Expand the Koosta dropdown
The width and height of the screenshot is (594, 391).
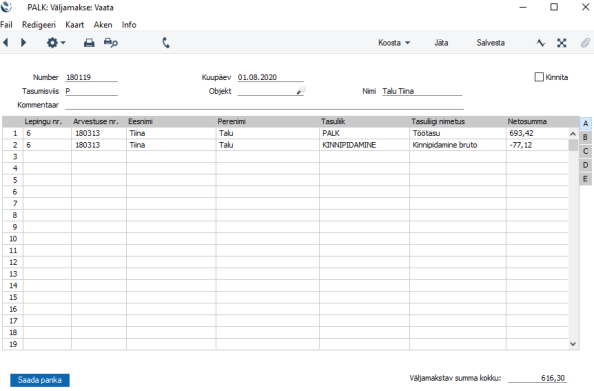[x=394, y=43]
